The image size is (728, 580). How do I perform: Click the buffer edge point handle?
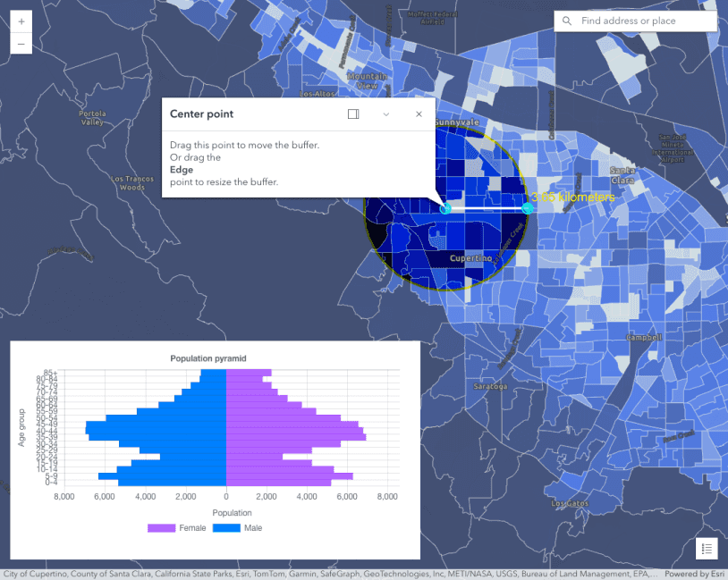click(x=528, y=208)
